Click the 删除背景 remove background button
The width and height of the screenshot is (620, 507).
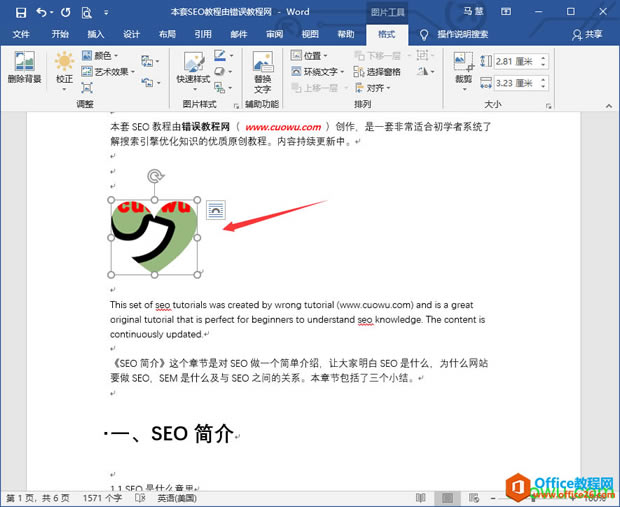25,67
